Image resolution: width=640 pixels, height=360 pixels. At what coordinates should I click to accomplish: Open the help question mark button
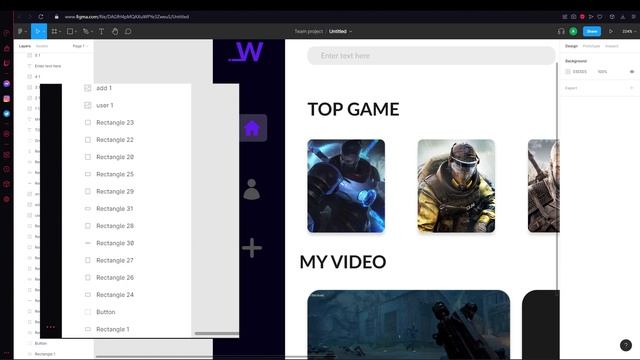pos(626,345)
